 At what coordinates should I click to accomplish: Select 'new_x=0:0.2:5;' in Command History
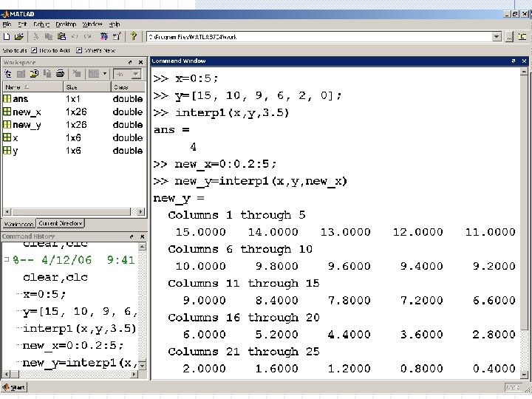(x=73, y=345)
